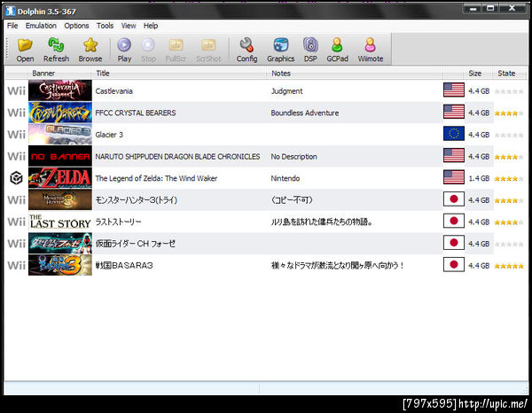Viewport: 532px width, 413px height.
Task: Select the Monster Hunter 3 banner
Action: (x=60, y=199)
